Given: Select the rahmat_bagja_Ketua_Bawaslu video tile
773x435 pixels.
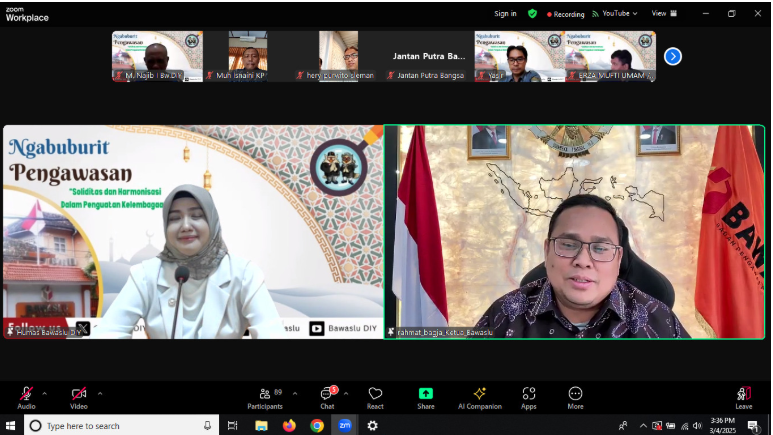Looking at the screenshot, I should [574, 232].
